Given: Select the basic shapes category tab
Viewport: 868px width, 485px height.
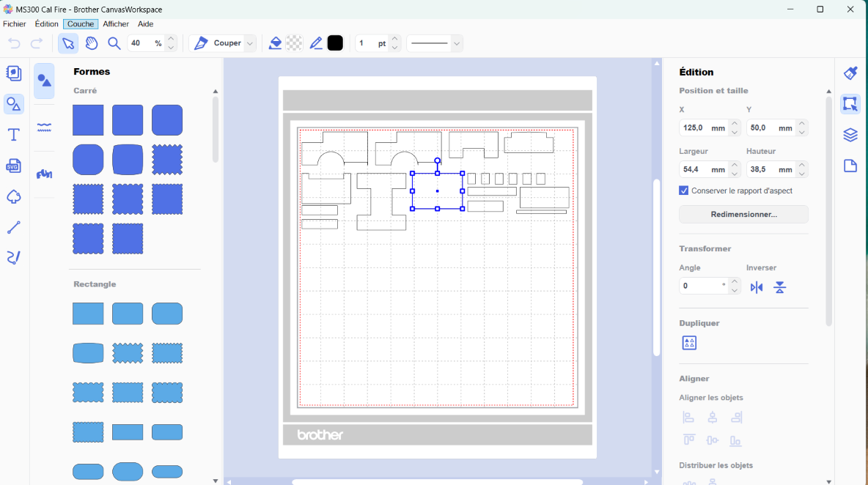Looking at the screenshot, I should tap(44, 81).
